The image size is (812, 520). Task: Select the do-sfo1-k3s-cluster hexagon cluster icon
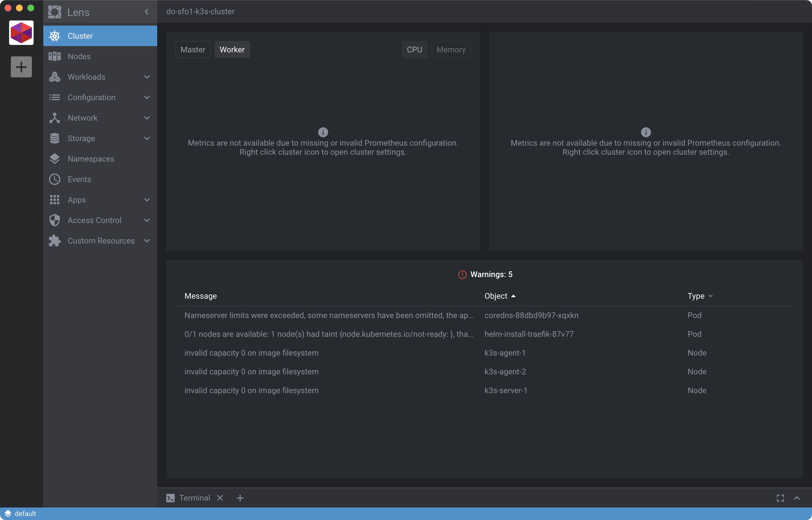(x=21, y=33)
